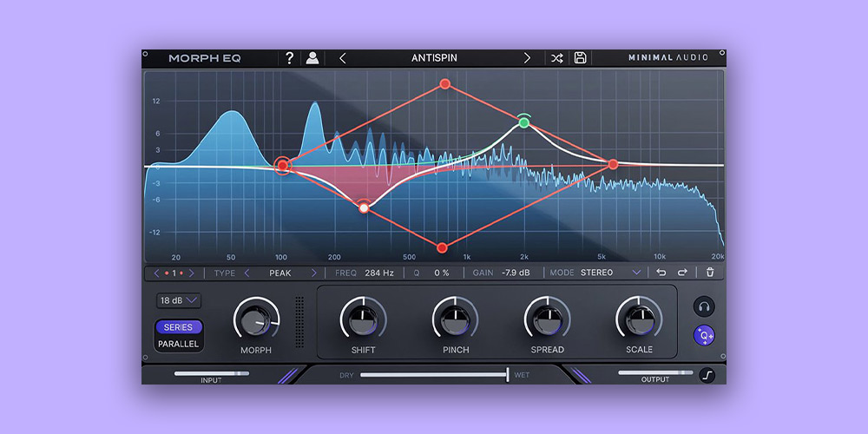Screen dimensions: 868x434
Task: Click the INPUT gain slider
Action: (x=212, y=373)
